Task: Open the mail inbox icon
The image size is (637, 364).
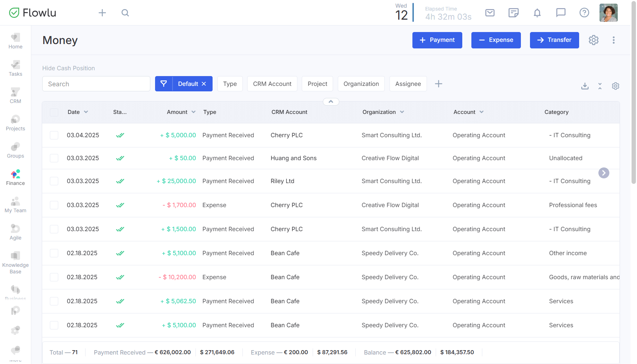Action: tap(490, 13)
